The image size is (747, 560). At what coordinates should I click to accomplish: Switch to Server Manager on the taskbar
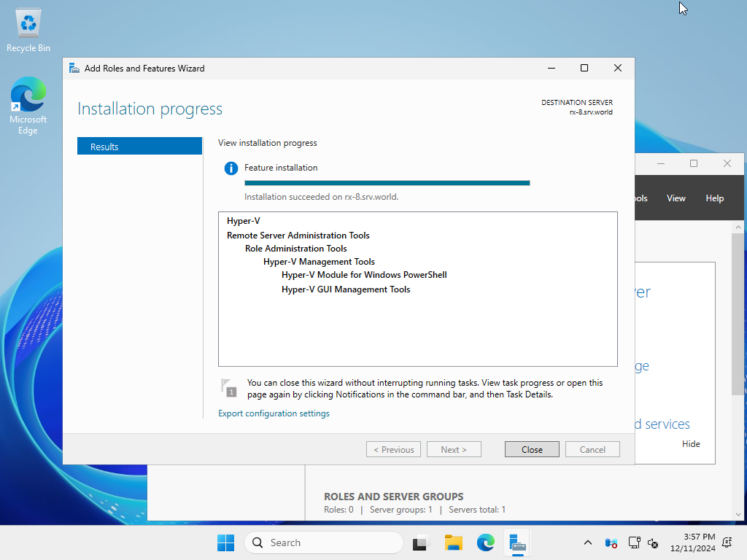(517, 542)
